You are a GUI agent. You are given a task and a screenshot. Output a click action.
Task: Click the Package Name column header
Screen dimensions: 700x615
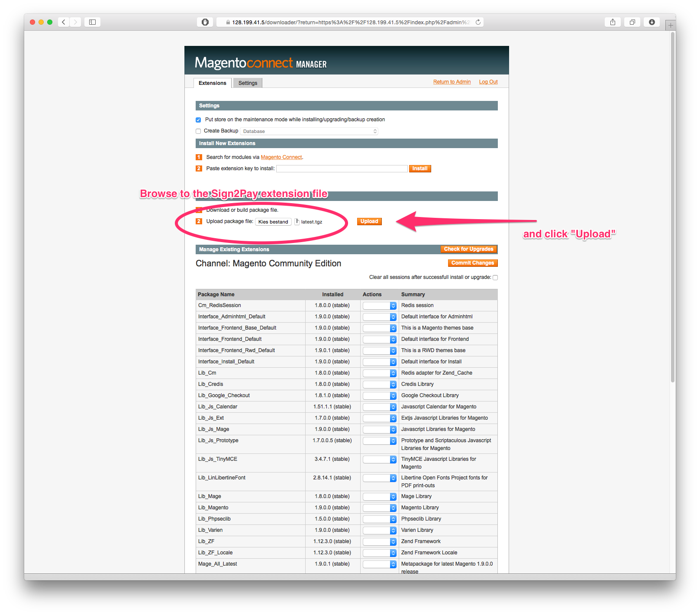216,295
